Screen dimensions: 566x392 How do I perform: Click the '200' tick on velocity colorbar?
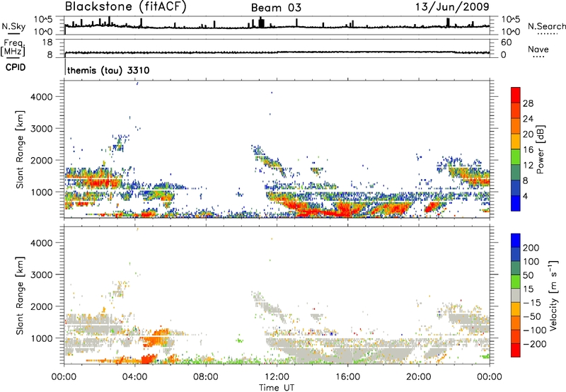(x=531, y=248)
